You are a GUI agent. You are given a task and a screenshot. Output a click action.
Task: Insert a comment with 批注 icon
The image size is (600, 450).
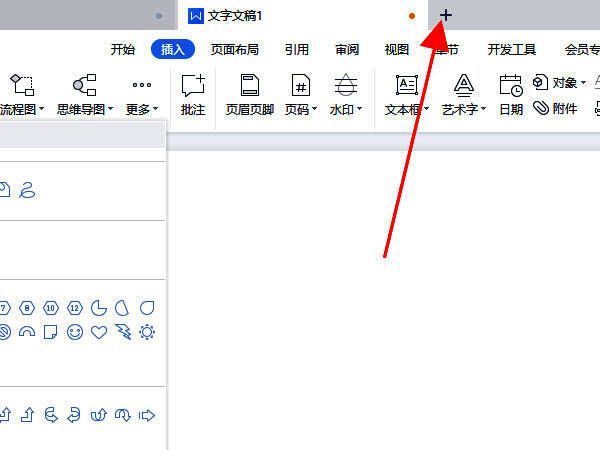[192, 95]
